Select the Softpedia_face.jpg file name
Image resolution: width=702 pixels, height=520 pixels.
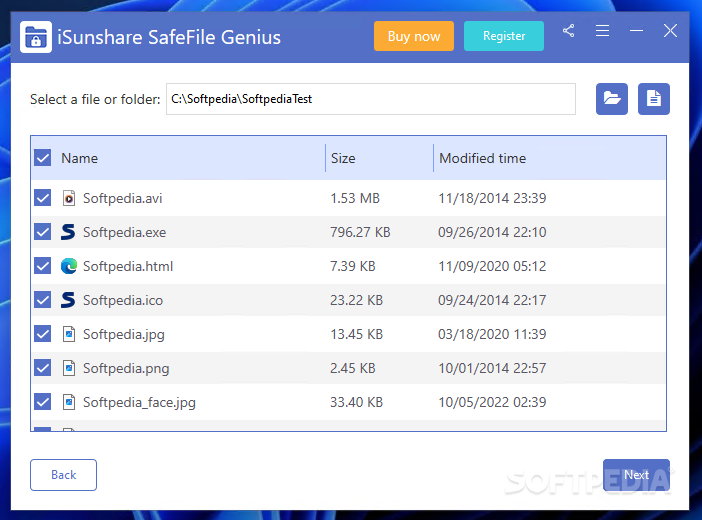139,403
